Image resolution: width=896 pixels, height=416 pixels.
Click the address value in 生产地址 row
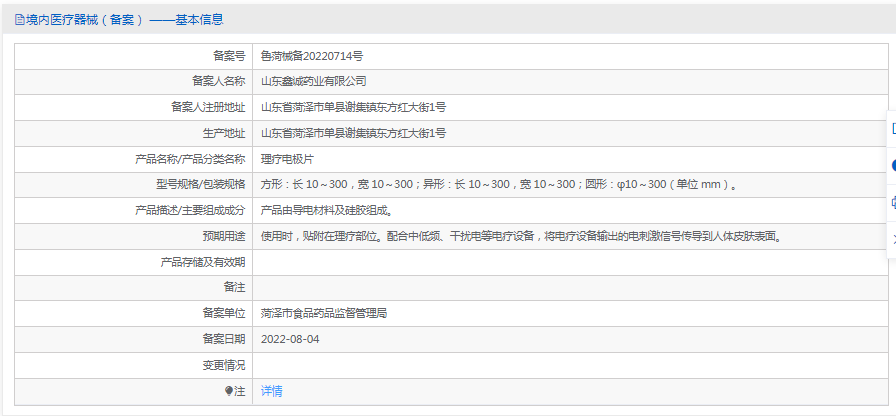(354, 134)
